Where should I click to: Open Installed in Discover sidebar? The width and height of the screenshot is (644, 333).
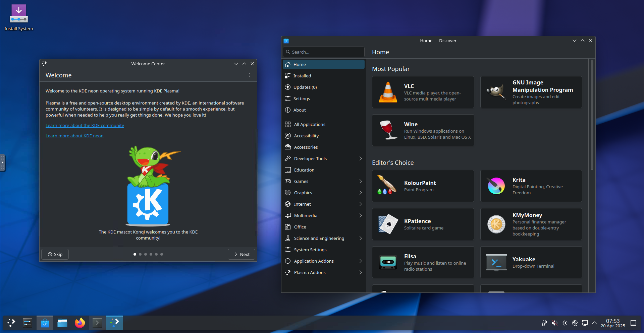click(324, 76)
